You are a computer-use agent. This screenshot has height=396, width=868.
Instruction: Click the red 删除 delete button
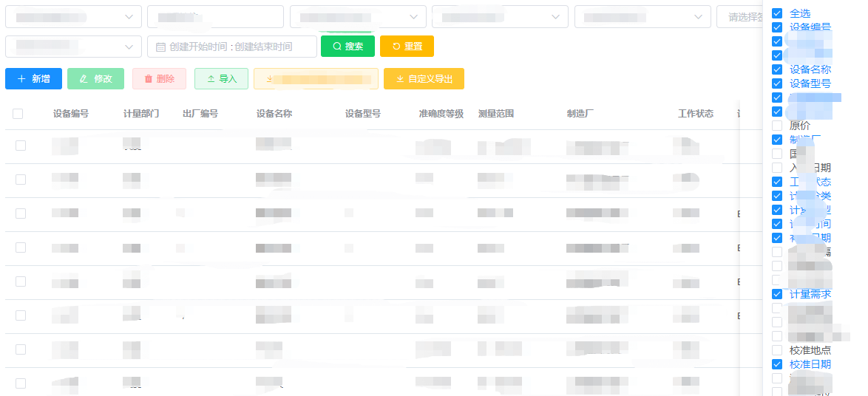[160, 78]
